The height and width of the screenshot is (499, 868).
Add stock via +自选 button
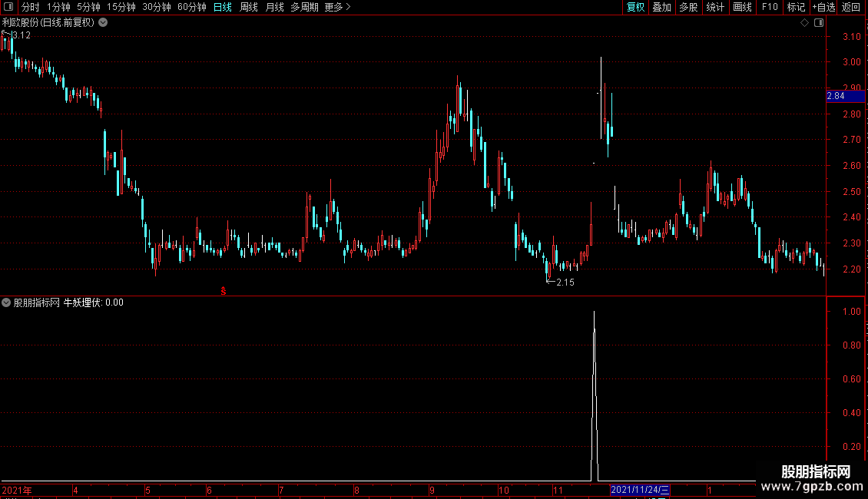coord(823,7)
